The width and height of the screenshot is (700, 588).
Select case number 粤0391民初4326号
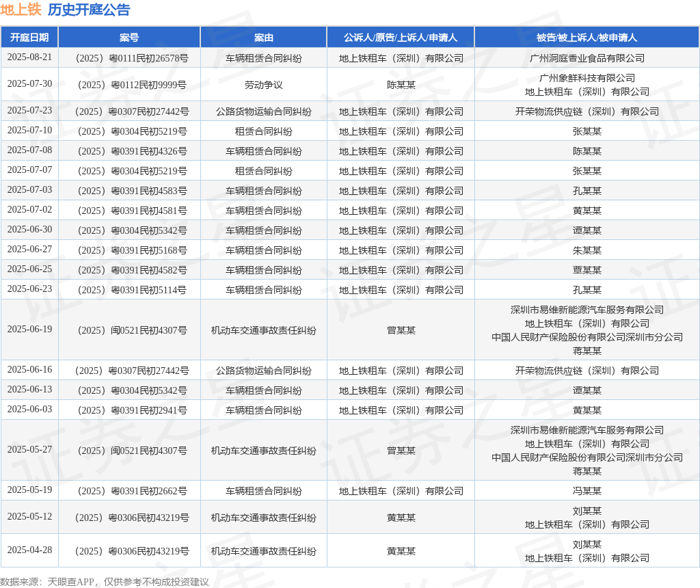point(132,151)
